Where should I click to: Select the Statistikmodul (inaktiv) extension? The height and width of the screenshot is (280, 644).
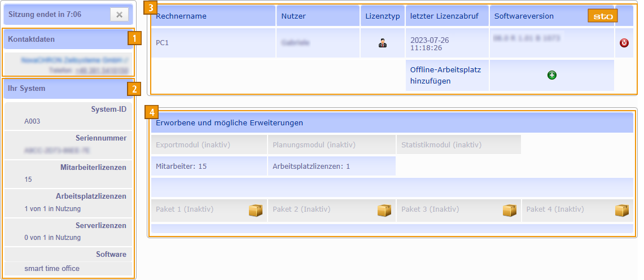[441, 145]
